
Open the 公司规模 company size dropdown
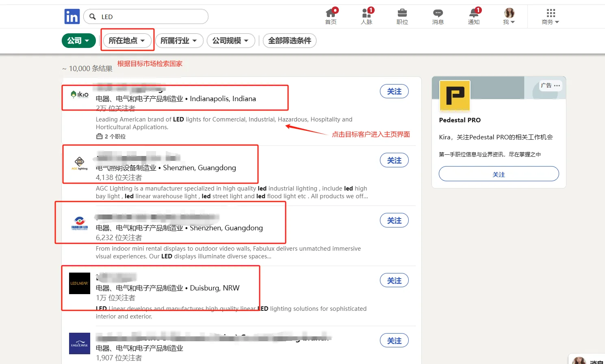[x=231, y=41]
